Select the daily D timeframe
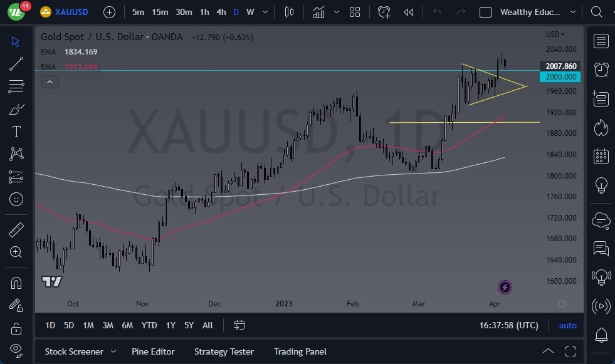Screen dimensions: 615x364 click(x=236, y=12)
